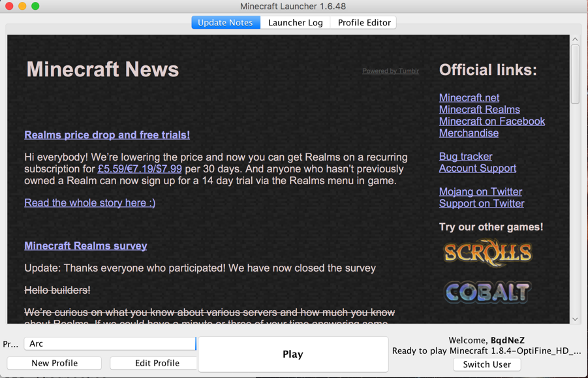This screenshot has height=378, width=588.
Task: Click the 'Pr...' profile label
Action: [10, 344]
